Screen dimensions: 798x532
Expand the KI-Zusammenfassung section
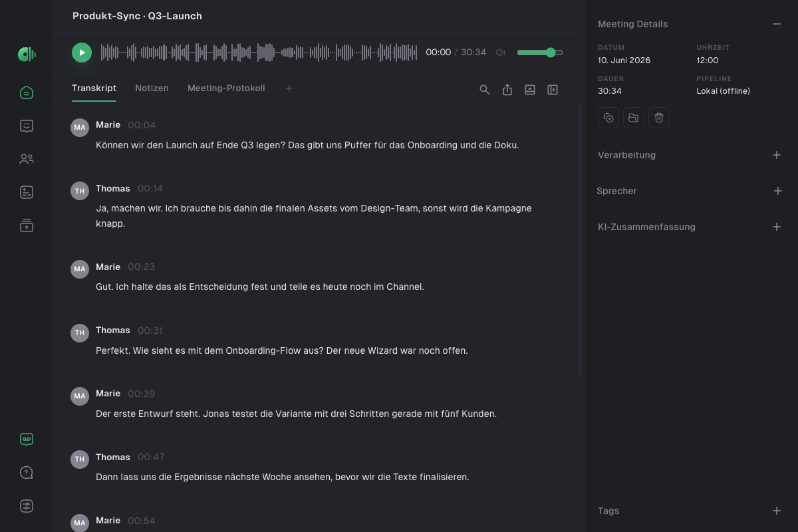pyautogui.click(x=776, y=227)
